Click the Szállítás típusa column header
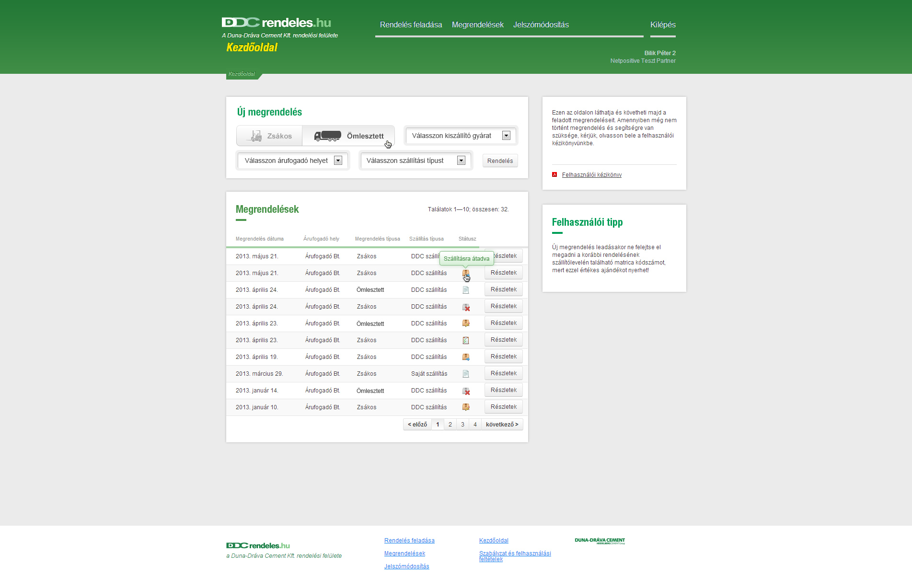This screenshot has width=912, height=588. pos(427,239)
